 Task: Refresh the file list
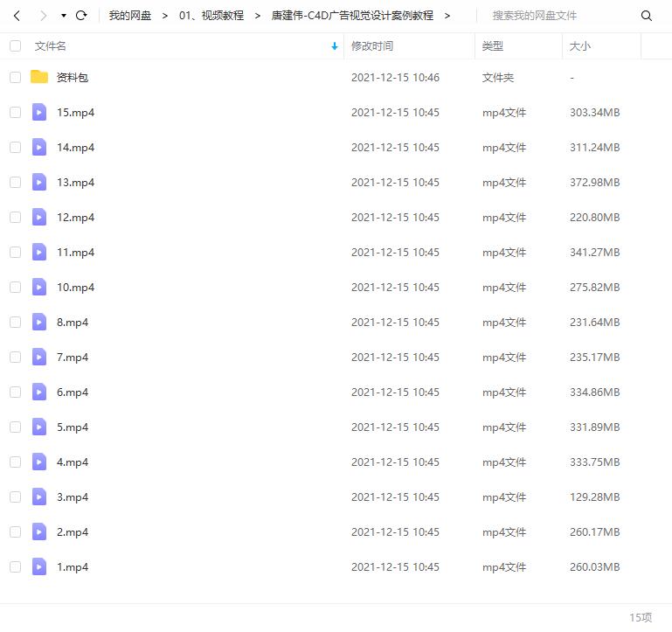[x=81, y=16]
